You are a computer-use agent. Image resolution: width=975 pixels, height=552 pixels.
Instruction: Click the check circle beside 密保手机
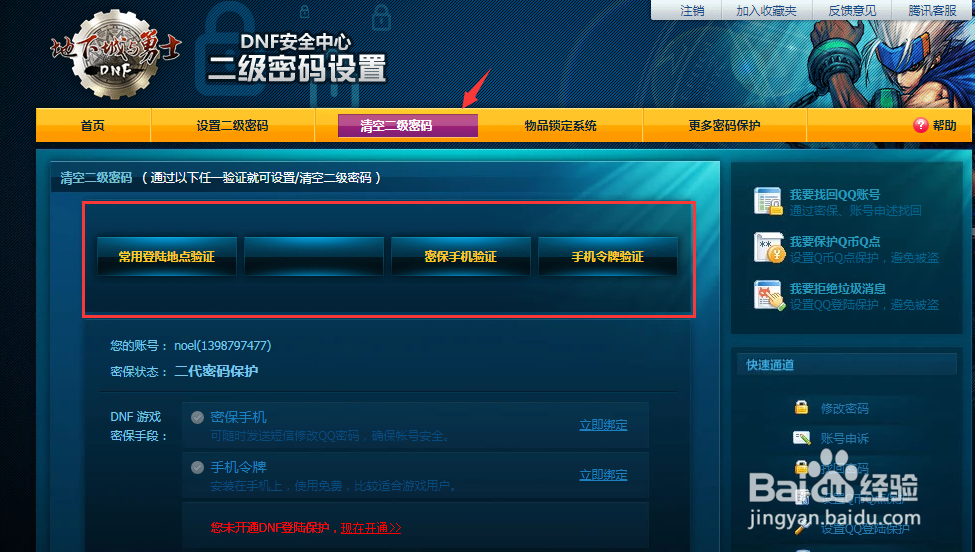(197, 417)
